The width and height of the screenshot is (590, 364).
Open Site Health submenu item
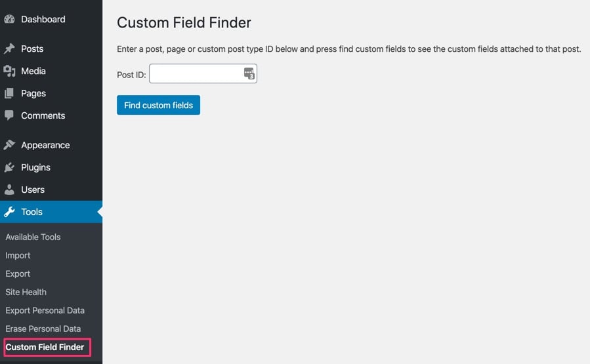tap(26, 292)
